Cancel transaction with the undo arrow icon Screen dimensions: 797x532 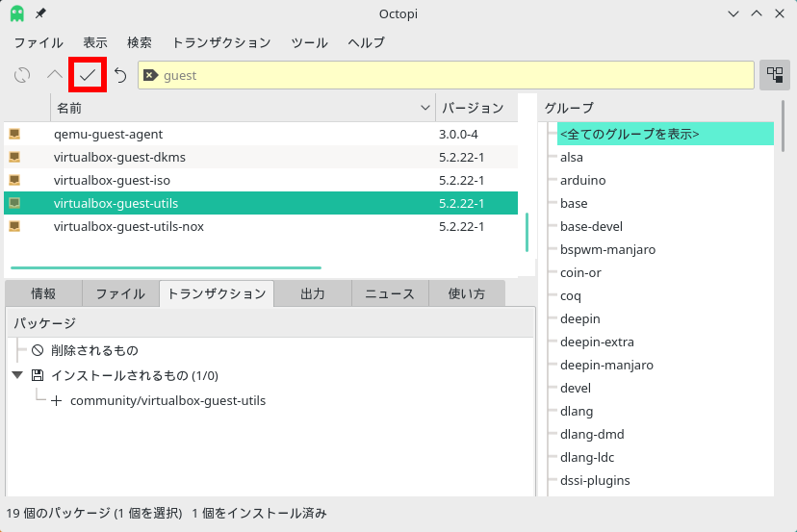click(x=120, y=75)
